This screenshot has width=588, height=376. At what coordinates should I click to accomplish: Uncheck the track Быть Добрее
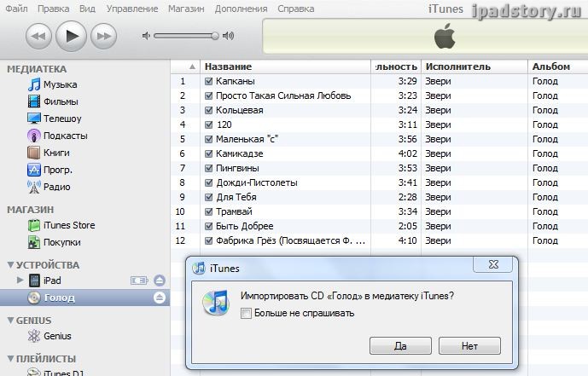tap(209, 226)
